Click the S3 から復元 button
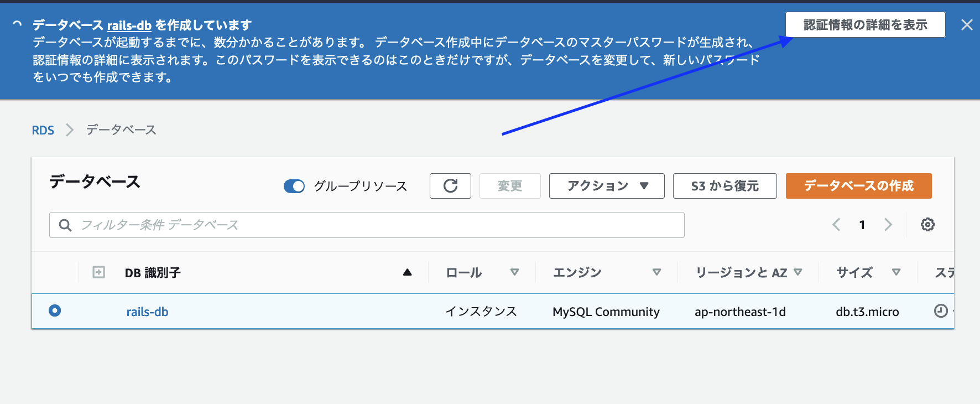 click(725, 186)
